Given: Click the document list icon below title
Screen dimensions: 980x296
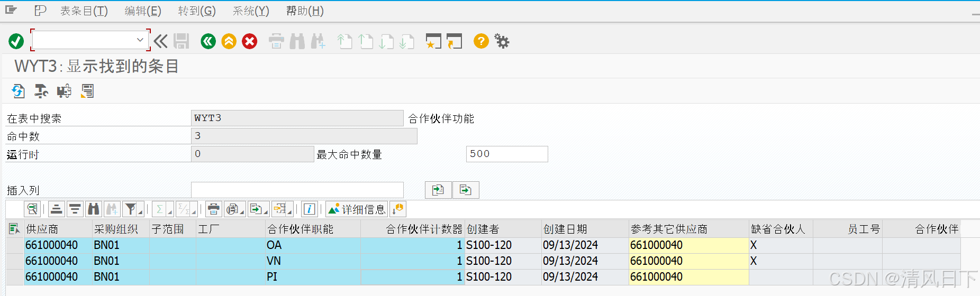Looking at the screenshot, I should tap(87, 91).
